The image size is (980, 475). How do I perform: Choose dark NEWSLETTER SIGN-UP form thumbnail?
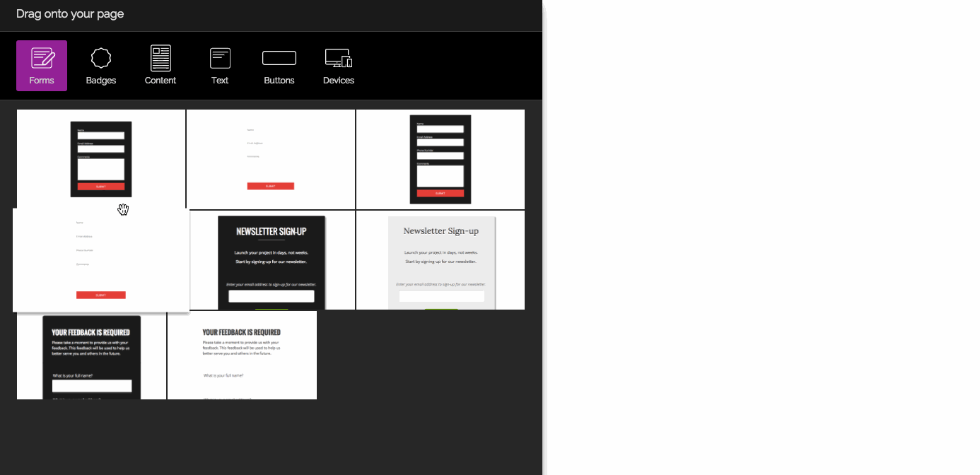[x=272, y=260]
